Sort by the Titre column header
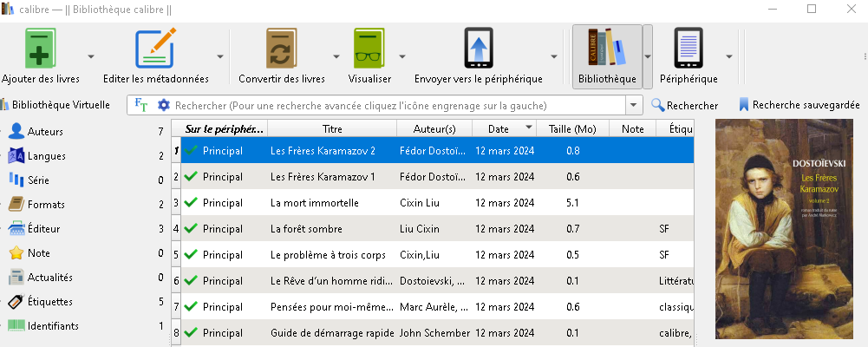 pos(332,129)
